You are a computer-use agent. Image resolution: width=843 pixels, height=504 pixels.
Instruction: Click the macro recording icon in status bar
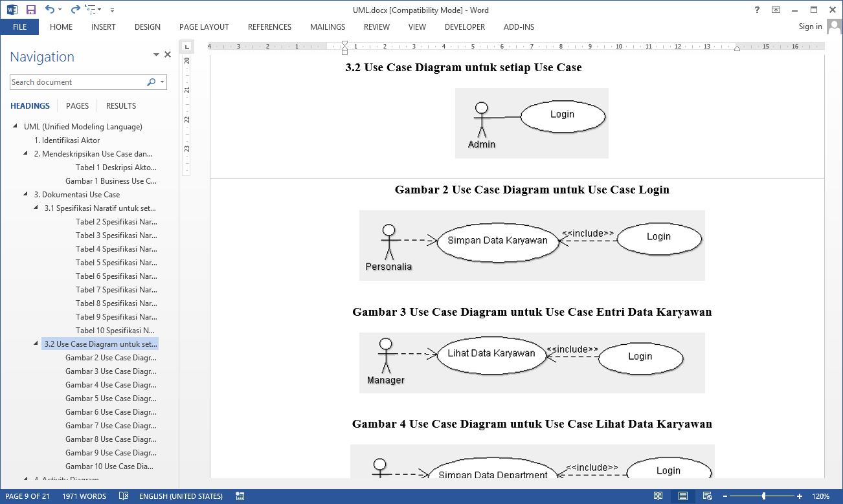click(x=240, y=496)
